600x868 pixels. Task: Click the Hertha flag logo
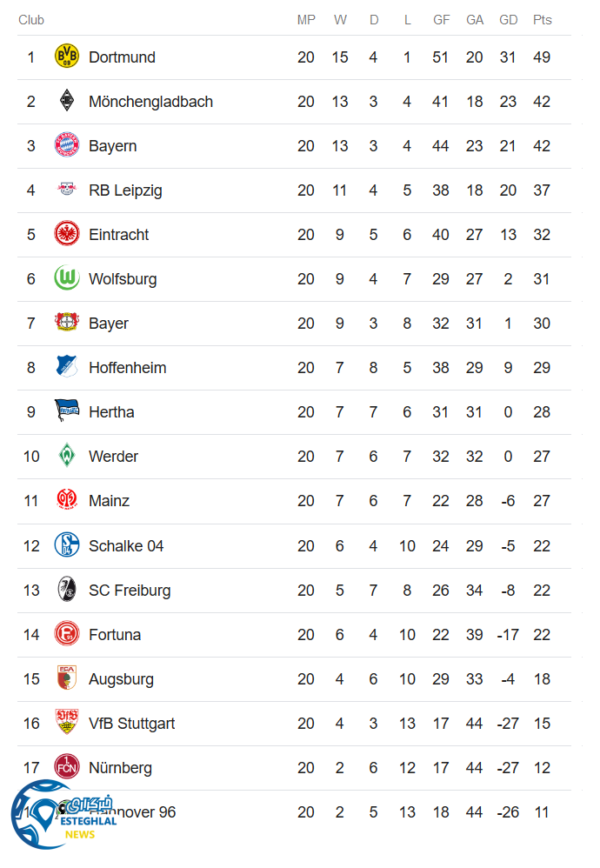pos(67,412)
